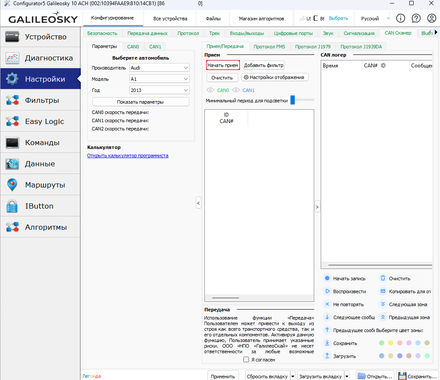Viewport: 440px width, 380px height.
Task: Click the Очистить trash icon in CAN logger
Action: (x=383, y=278)
